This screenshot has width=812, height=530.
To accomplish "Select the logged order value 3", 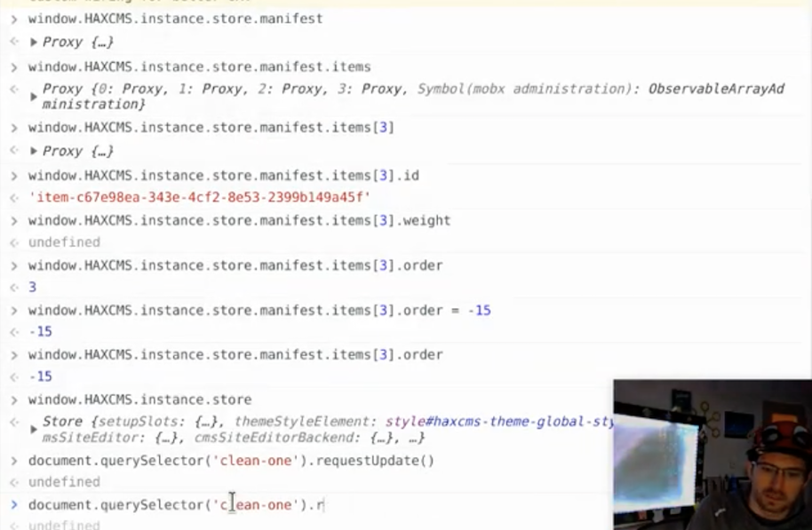I will 33,287.
